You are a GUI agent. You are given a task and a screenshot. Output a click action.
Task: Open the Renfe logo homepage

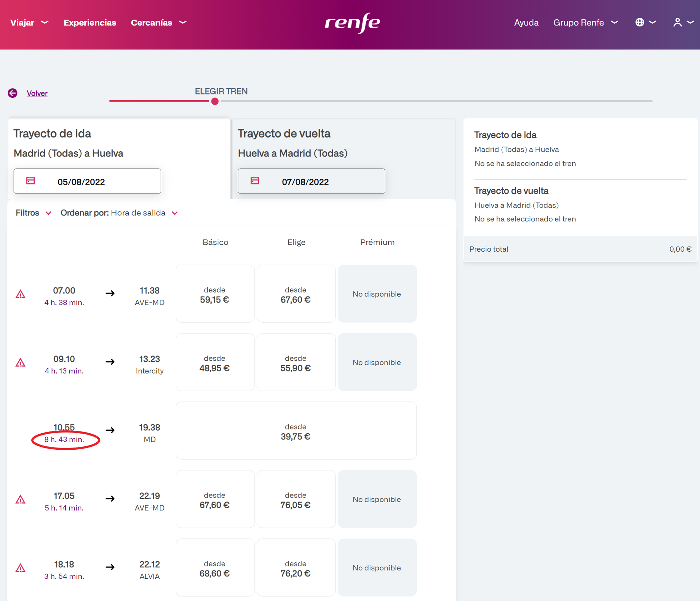point(352,23)
